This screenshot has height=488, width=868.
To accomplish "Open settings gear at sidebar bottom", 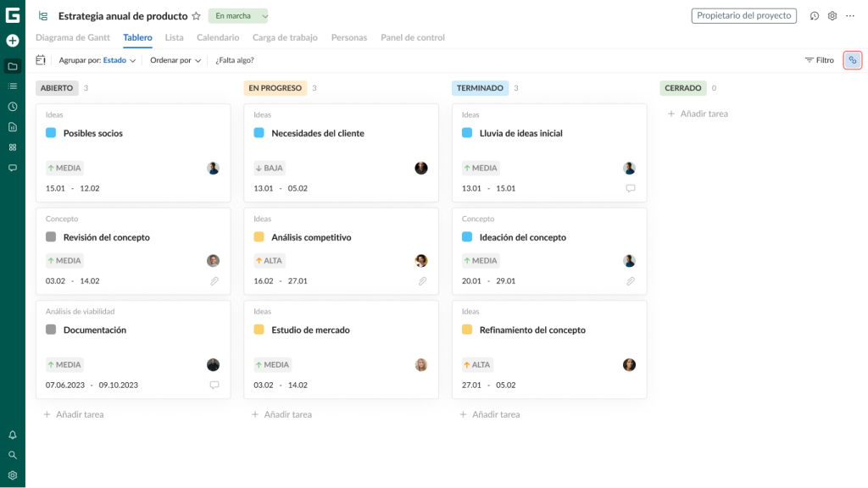I will point(12,475).
